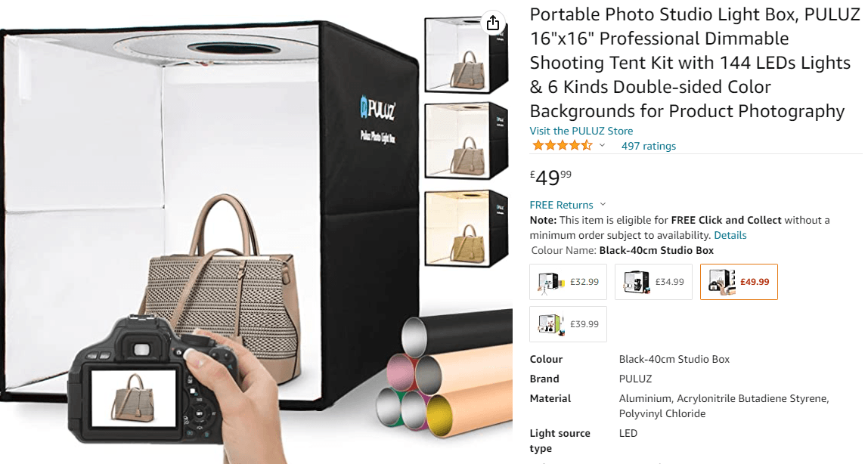Click the £39.99 variant product icon
This screenshot has height=464, width=868.
click(550, 324)
